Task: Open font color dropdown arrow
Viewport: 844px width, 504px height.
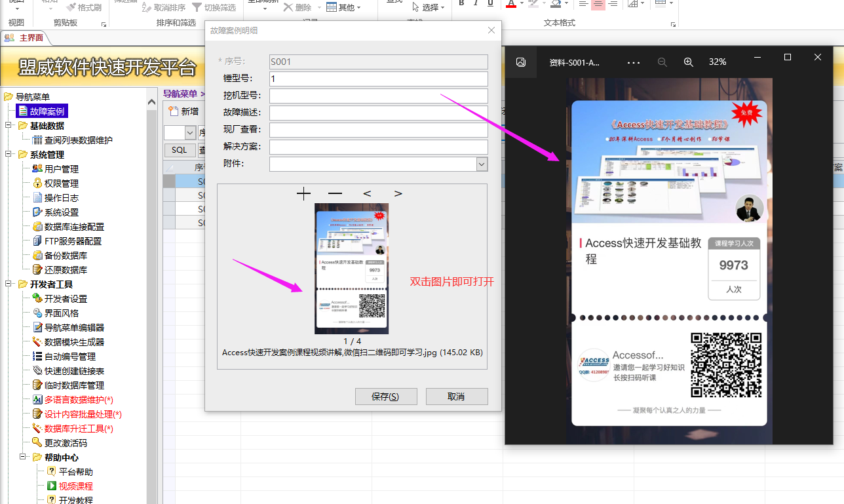Action: 522,4
